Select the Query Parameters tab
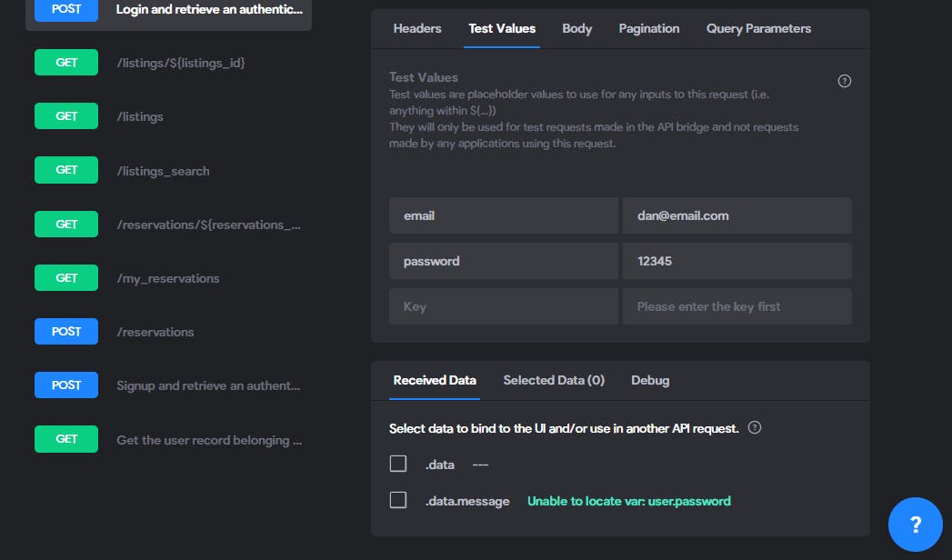The image size is (952, 560). [758, 28]
